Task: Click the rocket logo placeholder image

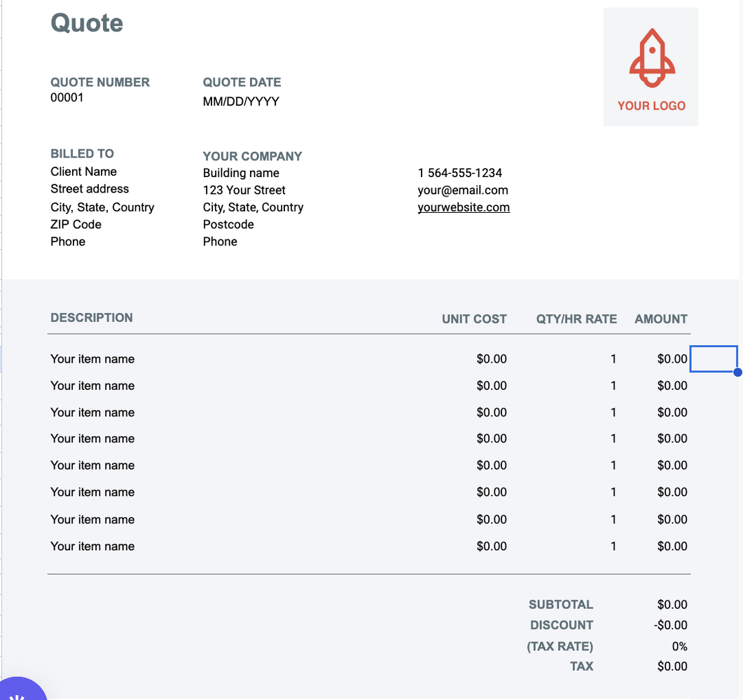Action: [x=651, y=66]
